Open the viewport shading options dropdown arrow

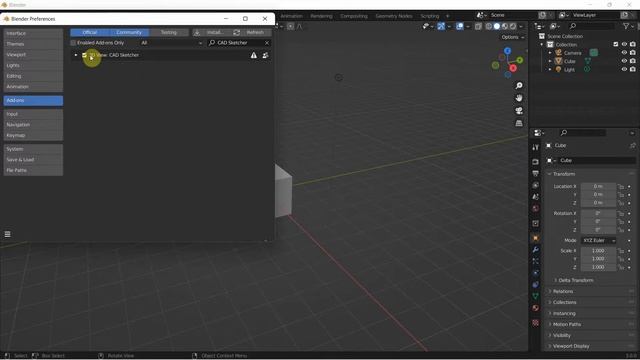(x=521, y=26)
